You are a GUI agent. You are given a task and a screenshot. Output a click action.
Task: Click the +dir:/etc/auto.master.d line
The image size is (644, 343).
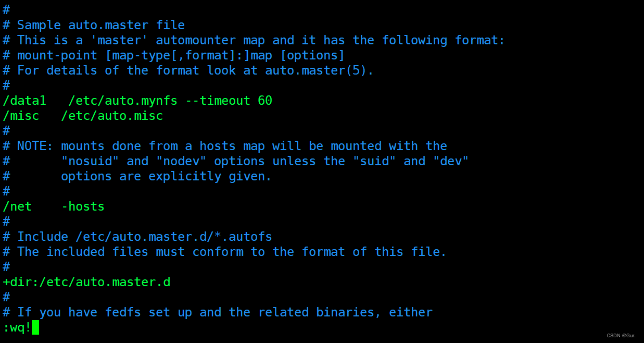86,282
